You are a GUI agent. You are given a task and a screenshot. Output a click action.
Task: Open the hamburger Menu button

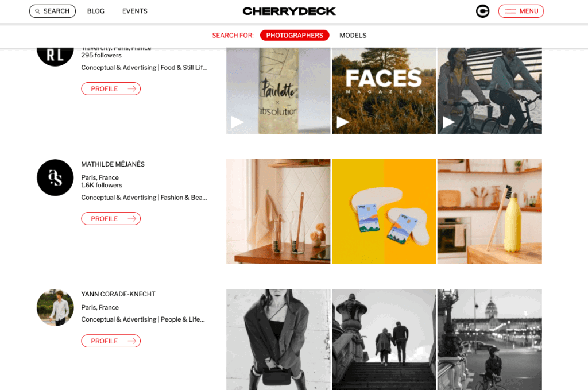pyautogui.click(x=521, y=11)
